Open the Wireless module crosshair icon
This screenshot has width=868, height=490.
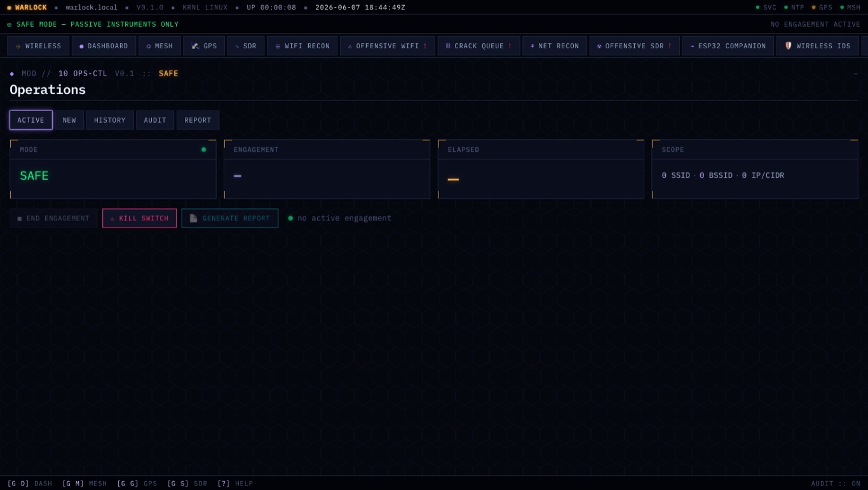pyautogui.click(x=18, y=46)
